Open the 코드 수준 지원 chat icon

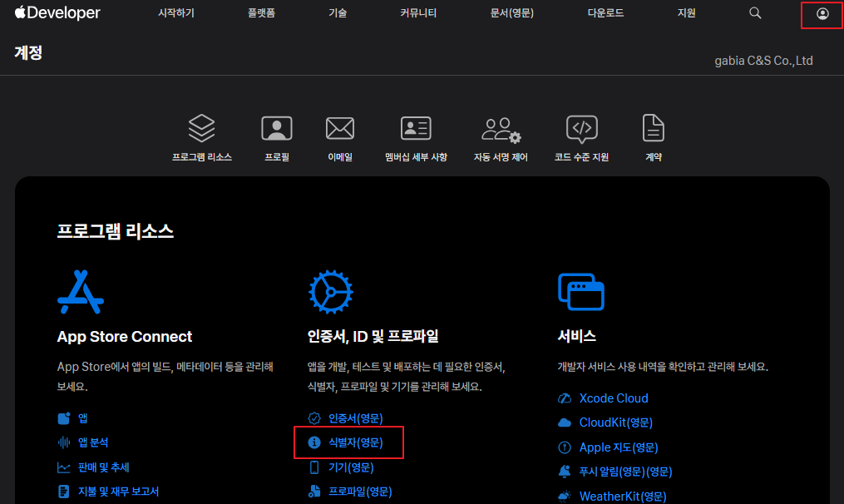[x=581, y=128]
